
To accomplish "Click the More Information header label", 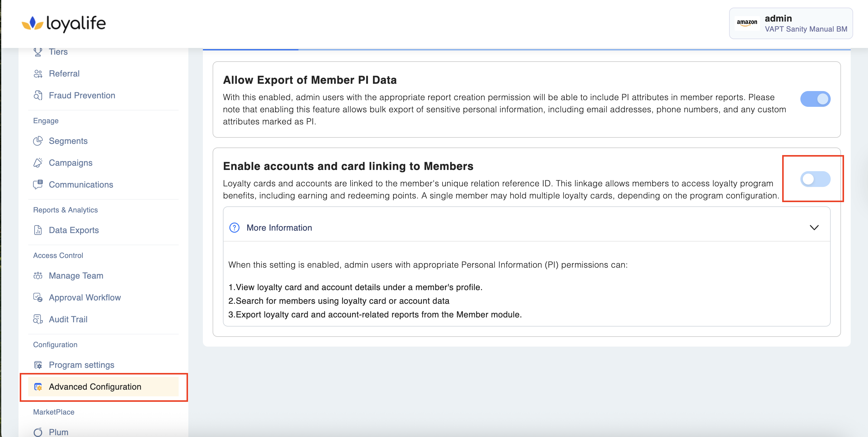I will [279, 228].
